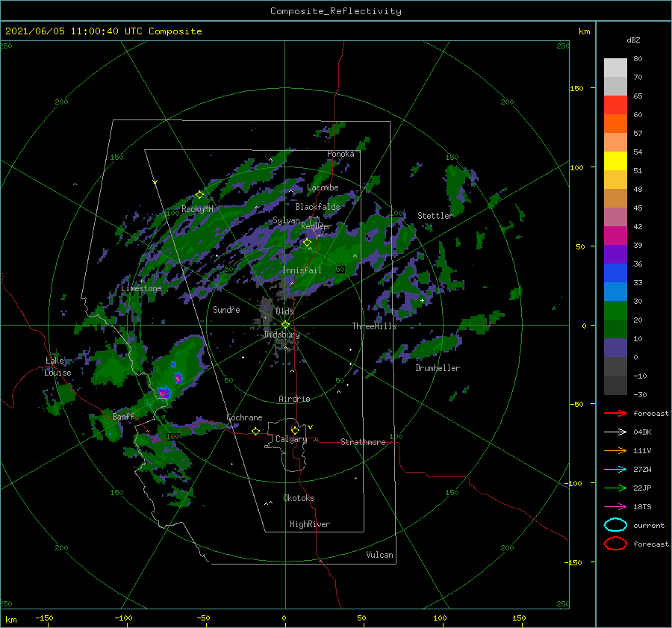Select the Banff label
Image resolution: width=672 pixels, height=628 pixels.
pos(123,417)
